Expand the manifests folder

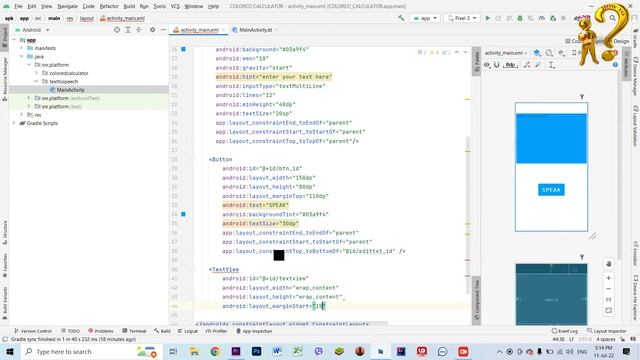pos(22,48)
